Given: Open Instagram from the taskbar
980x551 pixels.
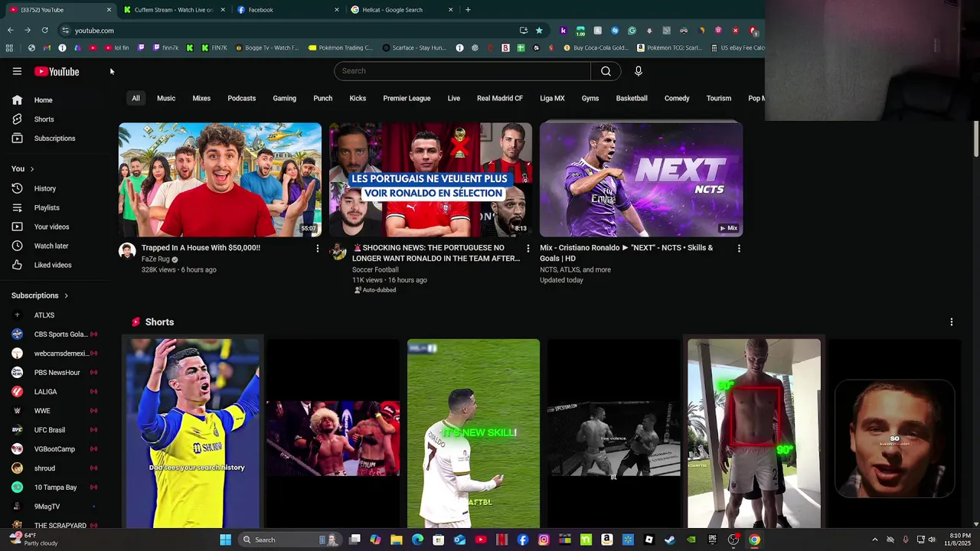Looking at the screenshot, I should click(x=544, y=540).
